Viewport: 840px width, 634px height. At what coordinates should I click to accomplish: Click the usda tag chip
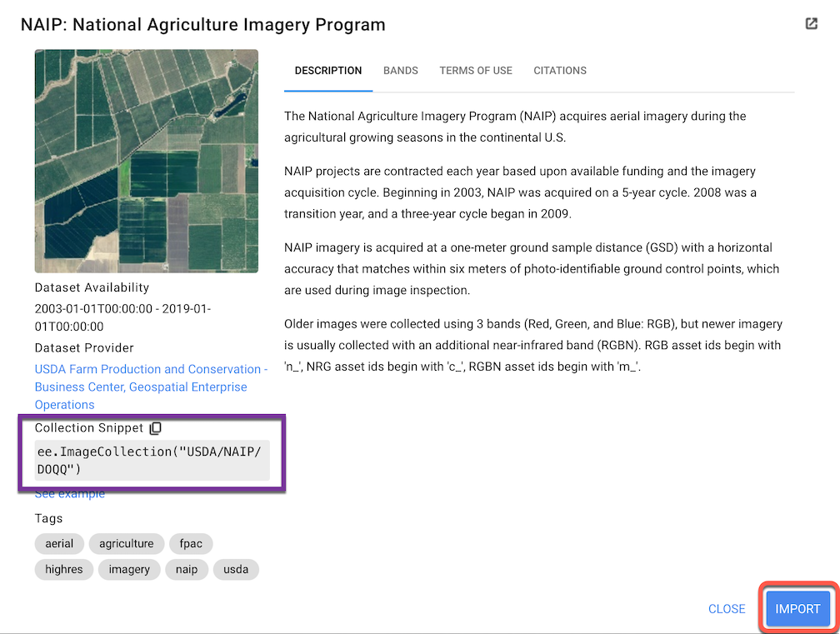(236, 570)
